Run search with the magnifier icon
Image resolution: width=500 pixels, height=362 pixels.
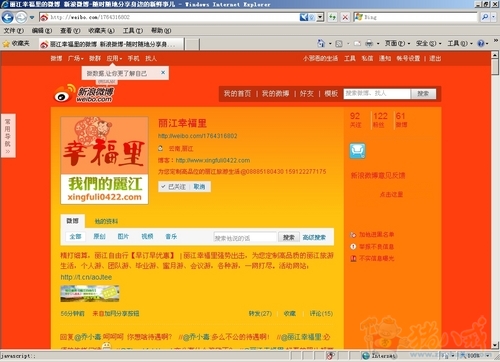click(485, 17)
